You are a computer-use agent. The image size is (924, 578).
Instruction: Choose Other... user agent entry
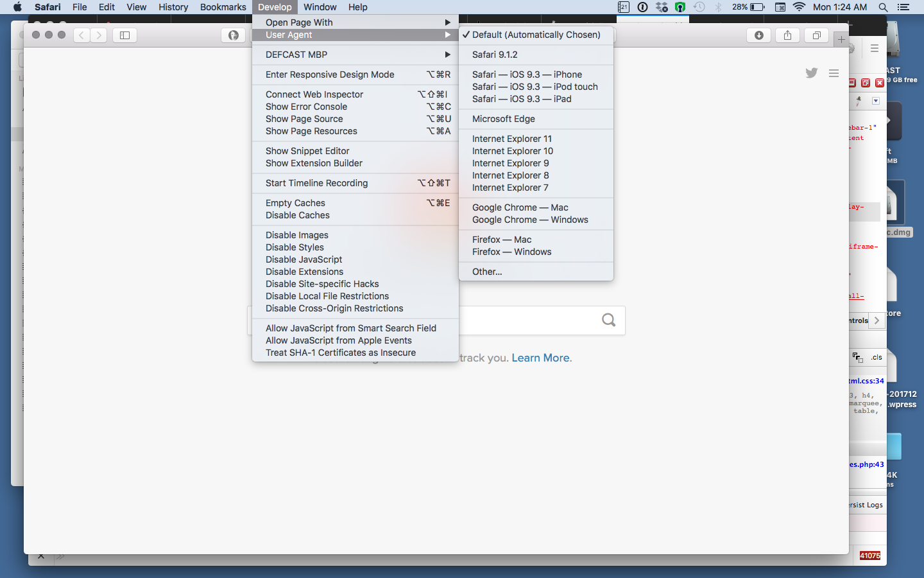536,272
